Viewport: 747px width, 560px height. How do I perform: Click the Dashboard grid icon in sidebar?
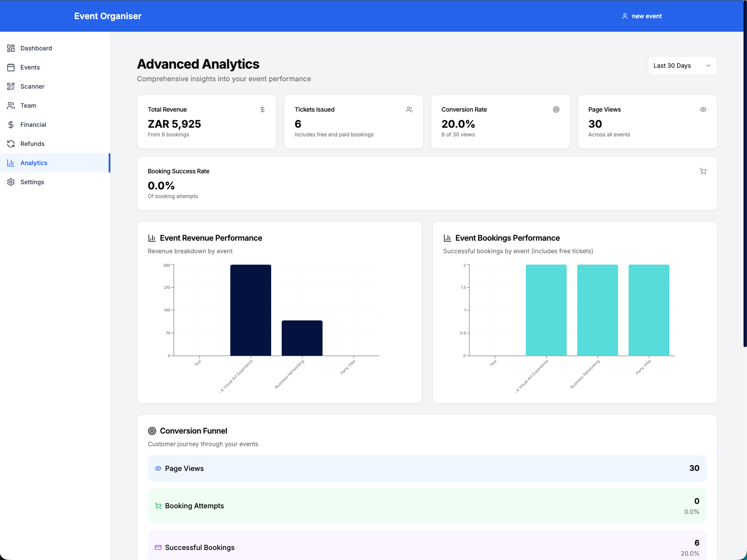pos(11,48)
